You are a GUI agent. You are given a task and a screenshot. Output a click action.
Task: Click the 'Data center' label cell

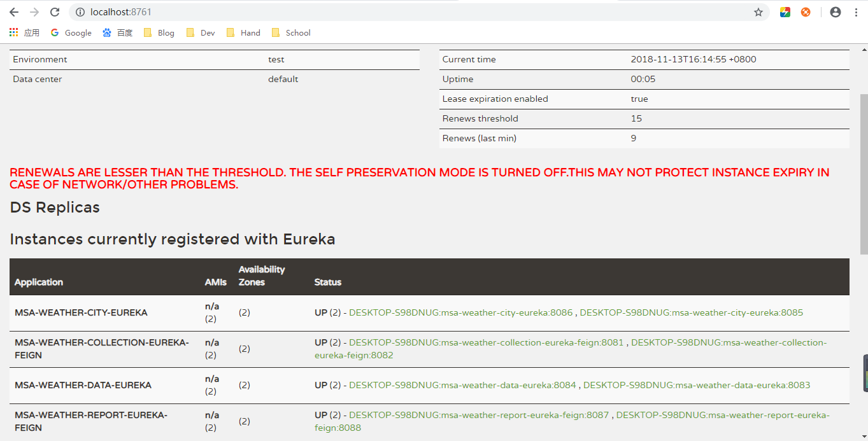click(x=38, y=79)
